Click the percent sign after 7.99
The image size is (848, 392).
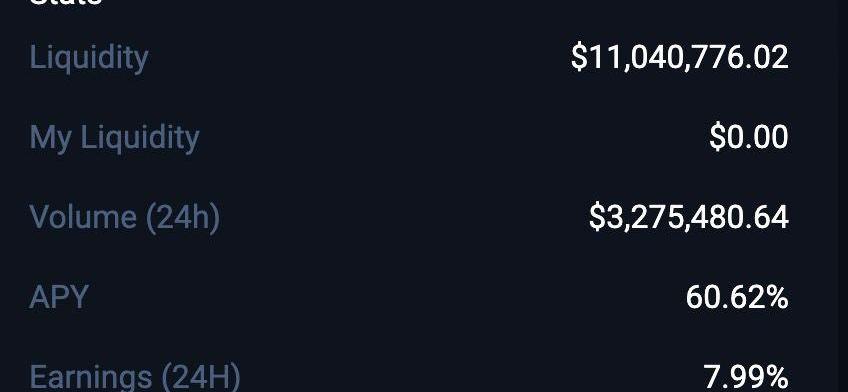[x=776, y=377]
